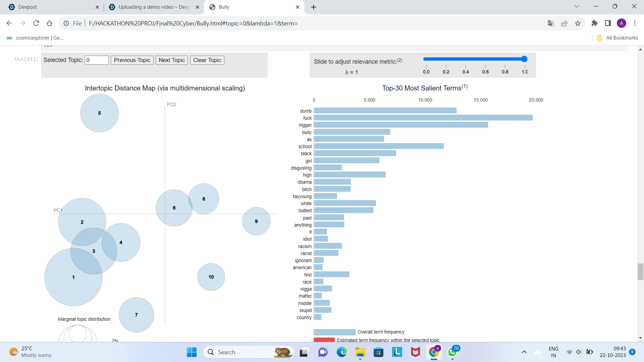The image size is (644, 362).
Task: Go to the browser home page
Action: (x=49, y=23)
